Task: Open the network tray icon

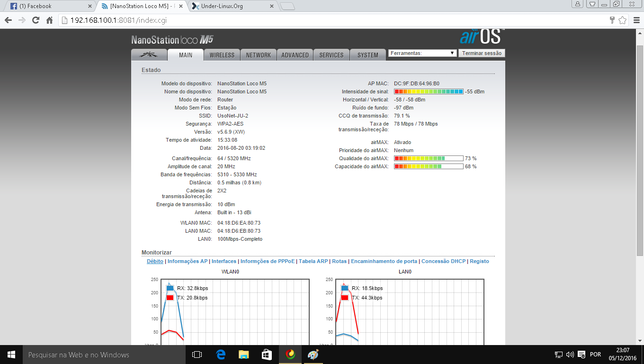Action: point(559,355)
